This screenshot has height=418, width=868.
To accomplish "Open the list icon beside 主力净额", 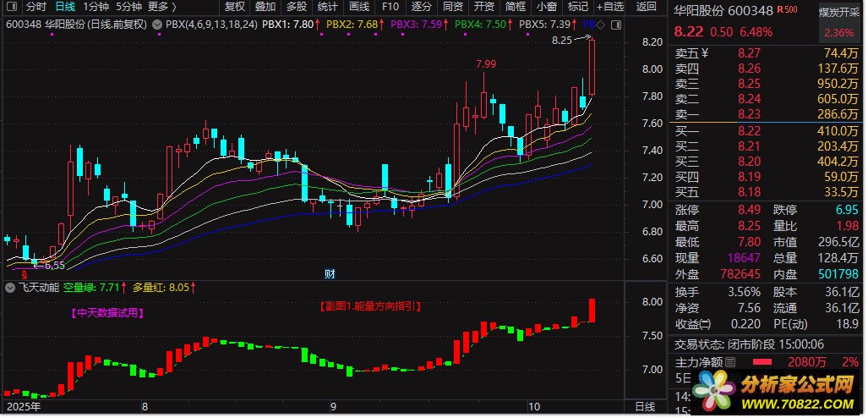I will coord(730,362).
